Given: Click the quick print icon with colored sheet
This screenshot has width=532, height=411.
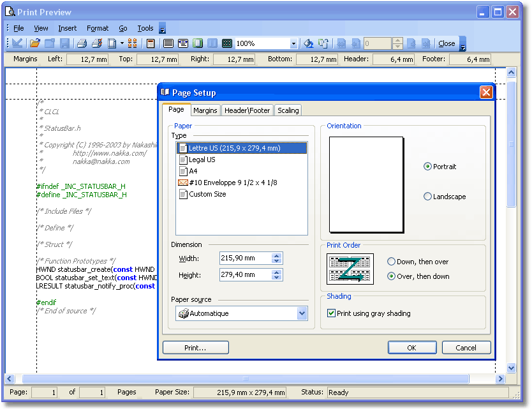Looking at the screenshot, I should coord(97,43).
